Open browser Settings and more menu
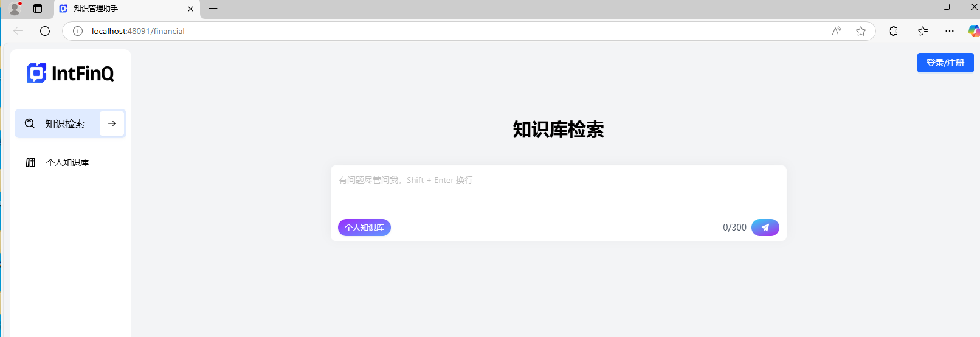Viewport: 980px width, 337px height. click(950, 31)
